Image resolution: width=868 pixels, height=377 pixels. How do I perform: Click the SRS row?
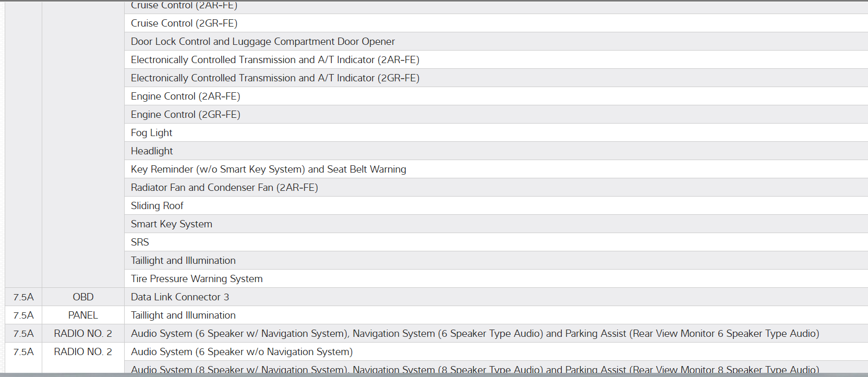pyautogui.click(x=140, y=242)
